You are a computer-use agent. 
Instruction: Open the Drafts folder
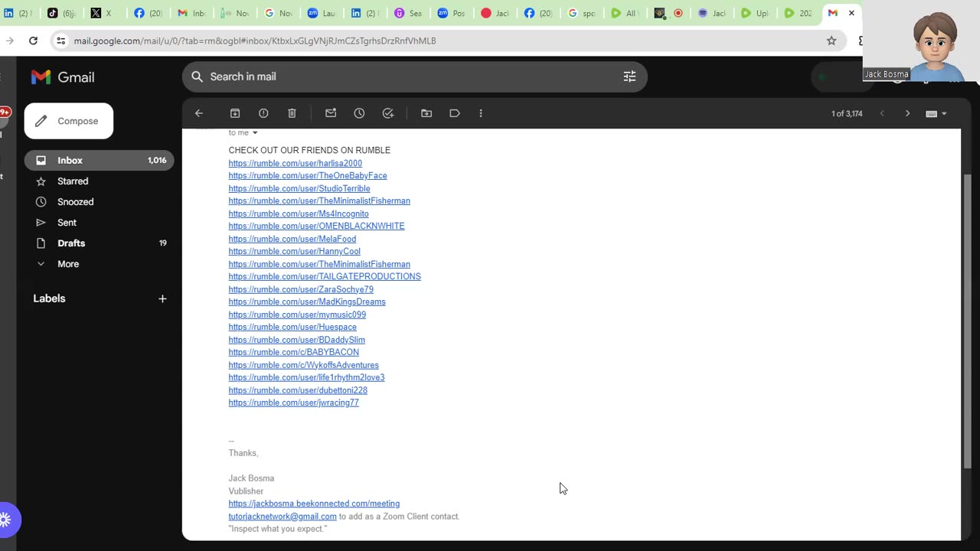100,243
